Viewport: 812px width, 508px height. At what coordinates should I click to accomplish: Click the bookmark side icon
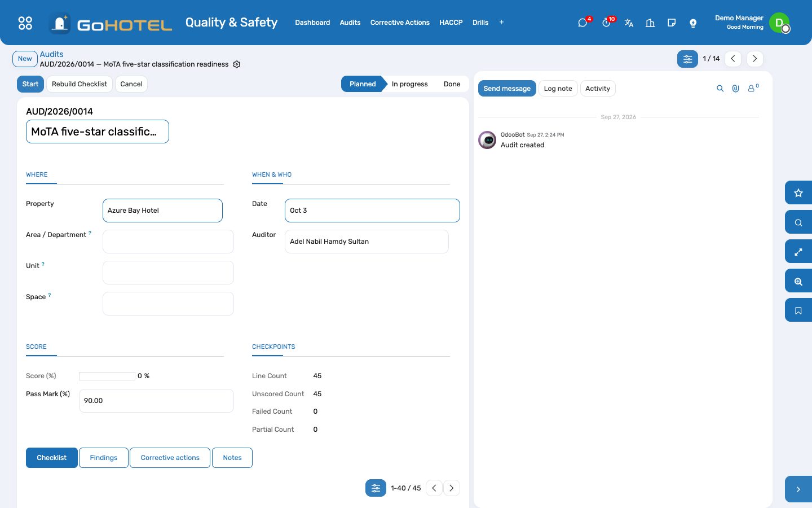click(x=798, y=310)
